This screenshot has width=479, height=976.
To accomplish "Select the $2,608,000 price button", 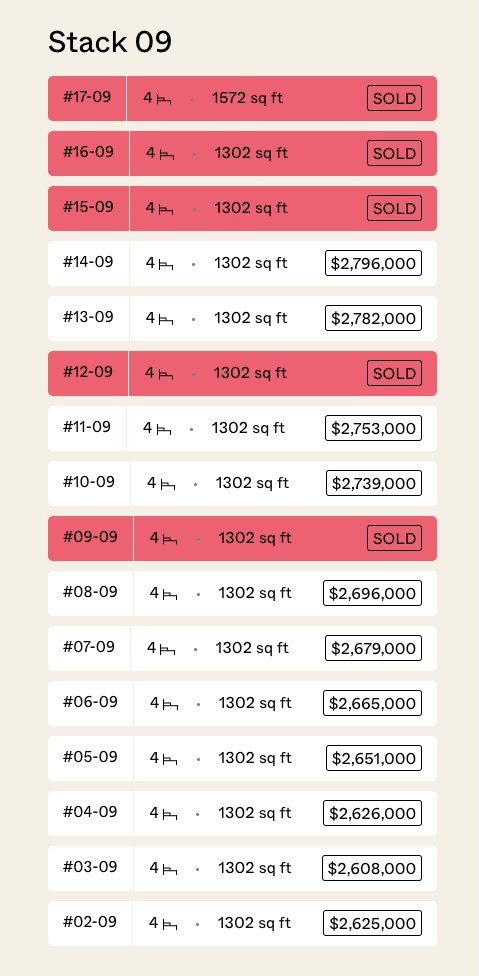I will pos(372,868).
